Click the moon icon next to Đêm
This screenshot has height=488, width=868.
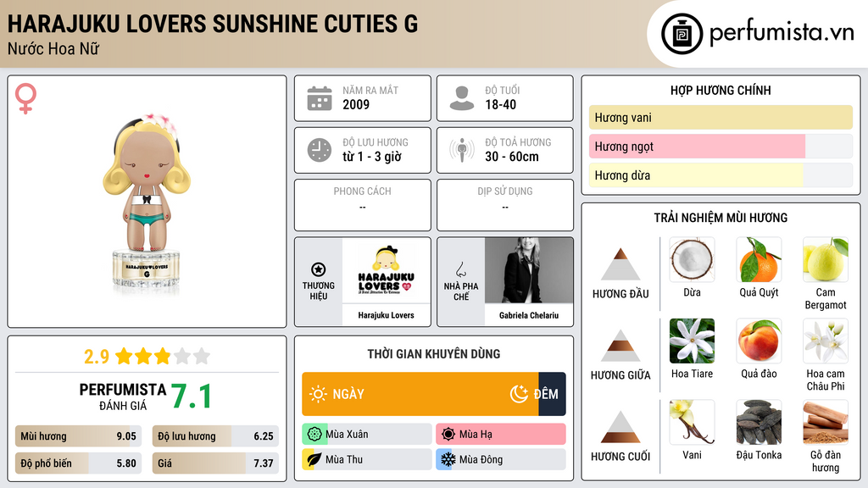coord(519,394)
